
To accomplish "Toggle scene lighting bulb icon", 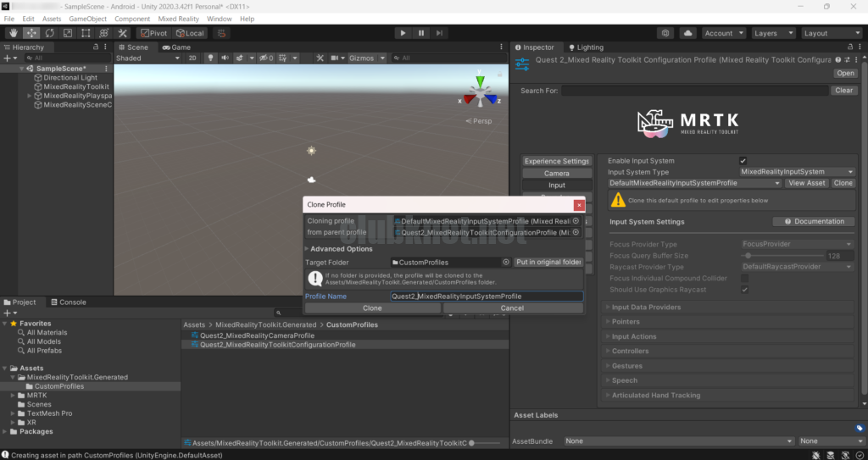I will click(211, 58).
